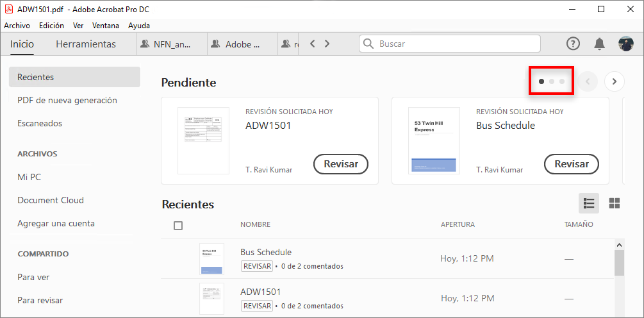Image resolution: width=644 pixels, height=318 pixels.
Task: Switch Recientes to grid view
Action: [x=614, y=203]
